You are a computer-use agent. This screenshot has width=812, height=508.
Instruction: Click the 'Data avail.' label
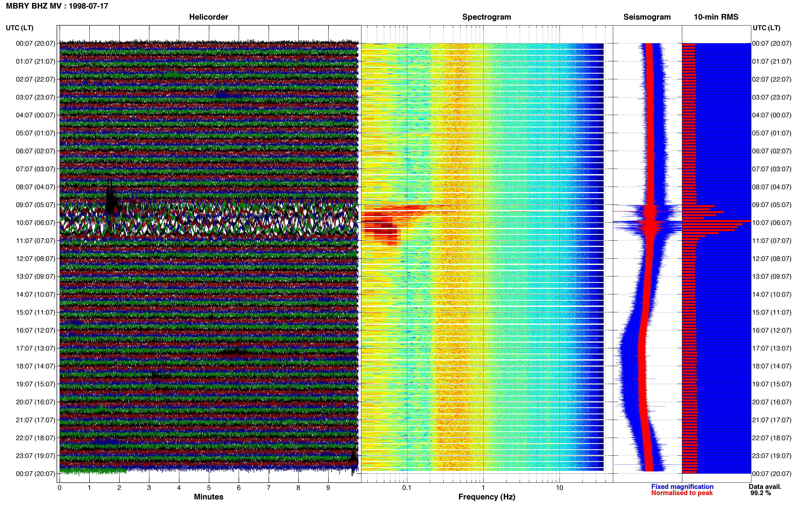[765, 487]
